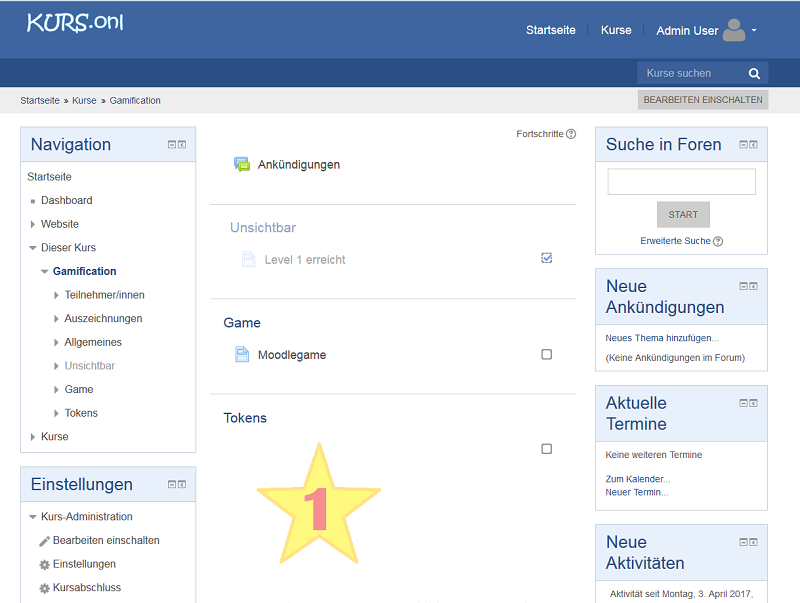The image size is (800, 603).
Task: Click the search magnifier icon in header
Action: coord(754,73)
